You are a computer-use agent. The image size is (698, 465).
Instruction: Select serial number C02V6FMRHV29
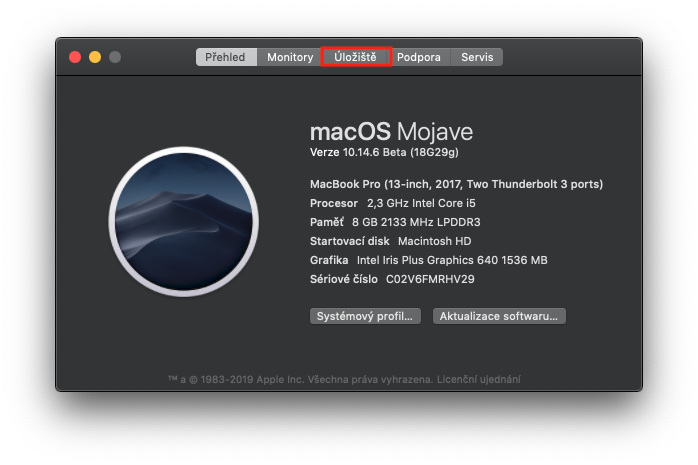tap(430, 279)
